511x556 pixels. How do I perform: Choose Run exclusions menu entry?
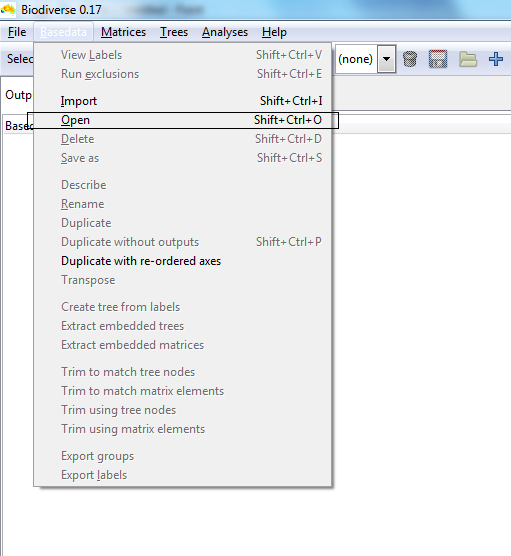[x=183, y=74]
